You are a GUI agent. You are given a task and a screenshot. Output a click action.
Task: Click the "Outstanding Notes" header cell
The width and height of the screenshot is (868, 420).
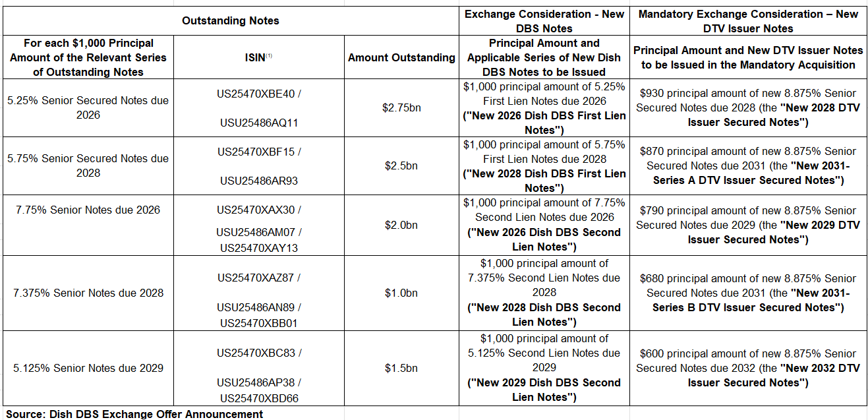click(231, 20)
